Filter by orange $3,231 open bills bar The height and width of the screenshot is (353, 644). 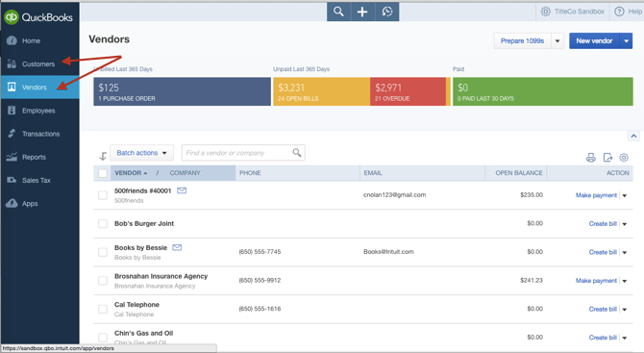(322, 91)
